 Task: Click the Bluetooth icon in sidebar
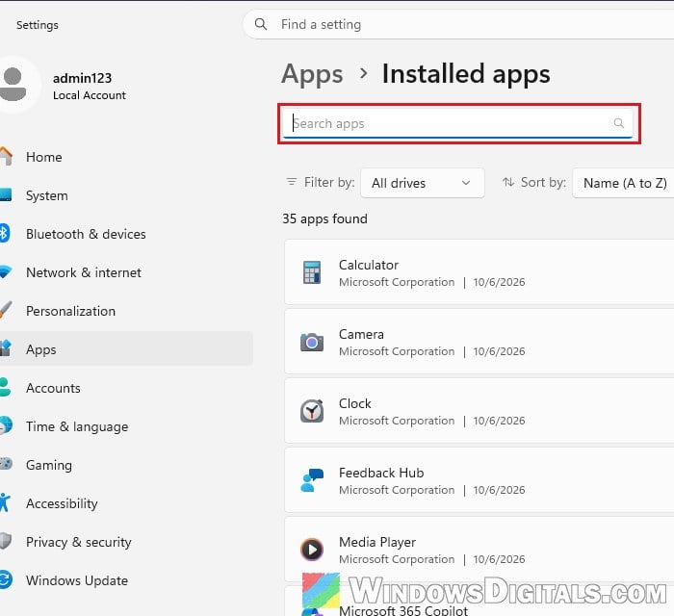click(x=4, y=233)
